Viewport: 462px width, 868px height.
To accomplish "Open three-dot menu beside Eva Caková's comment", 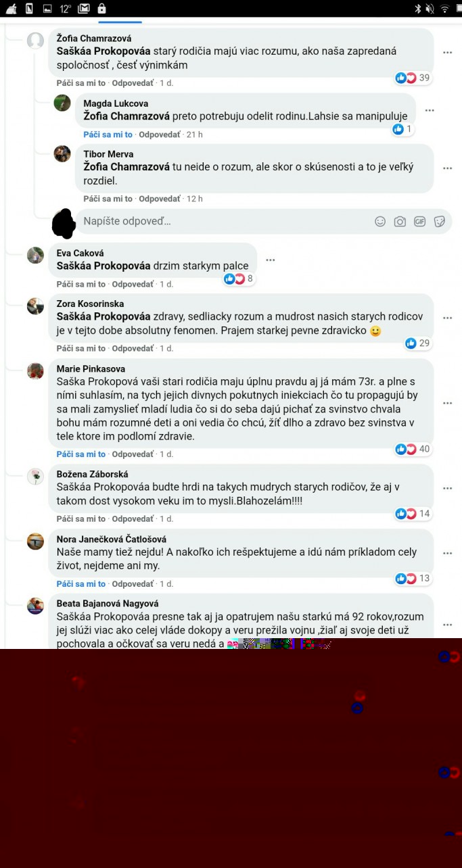I will point(271,260).
